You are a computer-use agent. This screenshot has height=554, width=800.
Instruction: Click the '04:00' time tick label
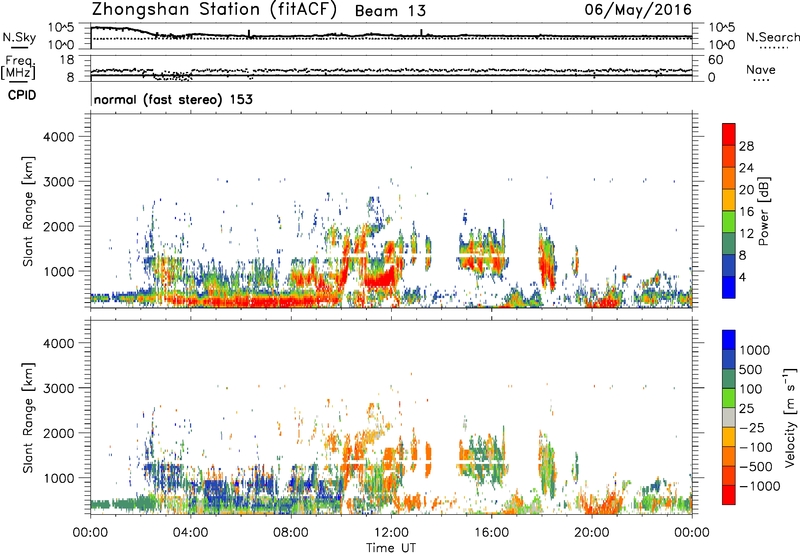(191, 533)
